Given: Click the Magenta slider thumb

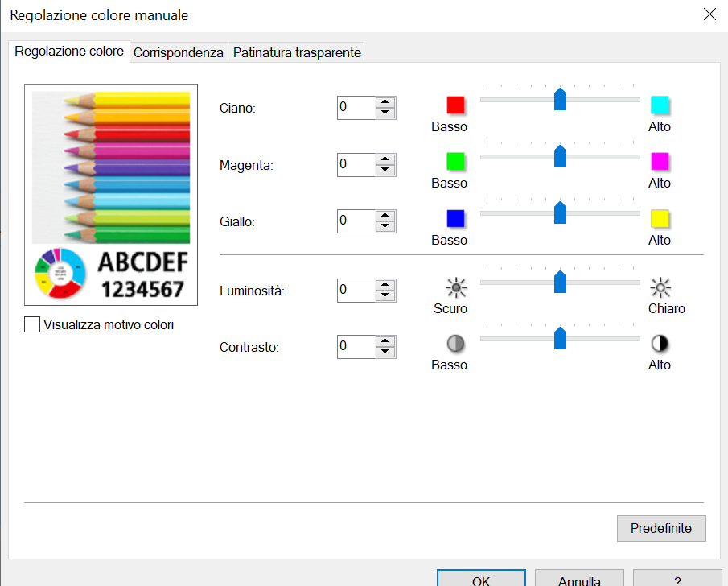Looking at the screenshot, I should [561, 156].
